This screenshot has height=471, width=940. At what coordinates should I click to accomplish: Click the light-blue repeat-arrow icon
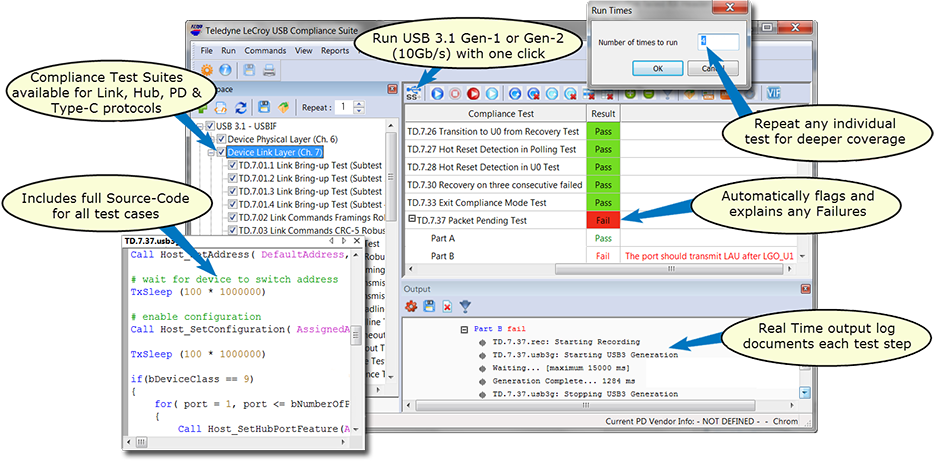(552, 93)
